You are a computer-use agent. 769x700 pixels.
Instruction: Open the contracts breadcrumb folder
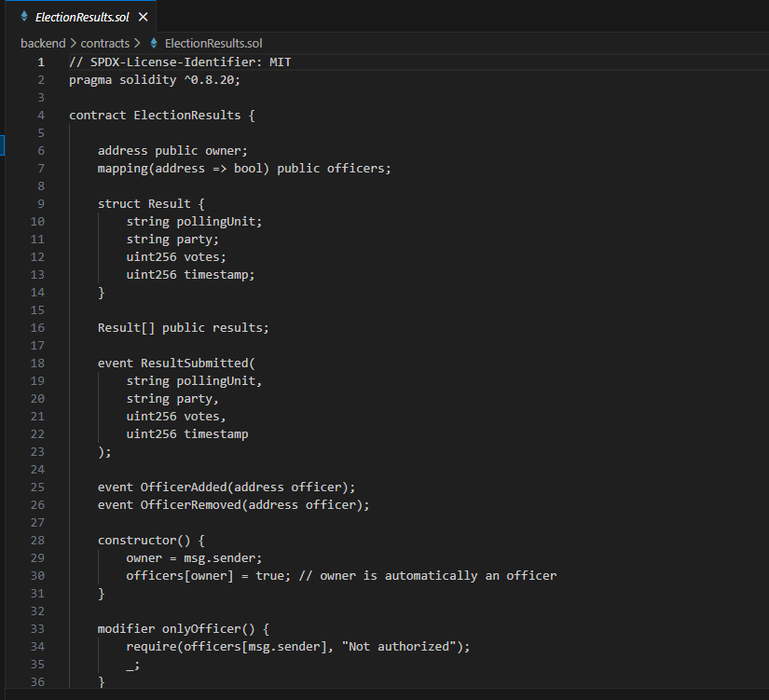pos(105,43)
